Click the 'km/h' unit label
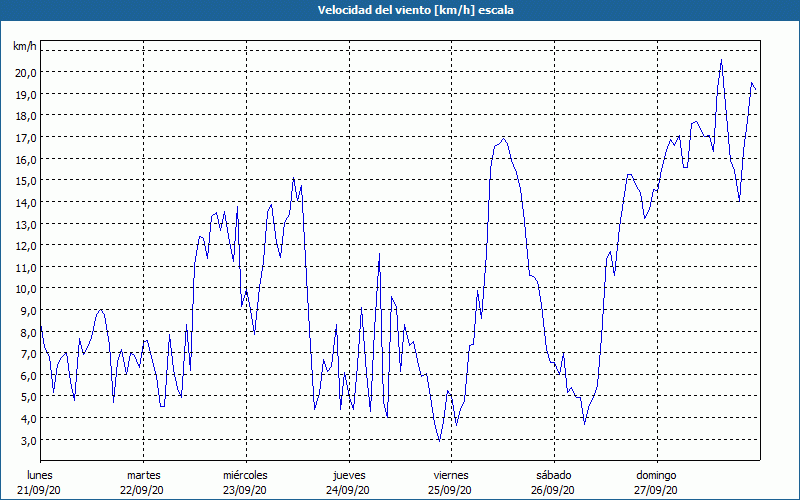The image size is (800, 500). point(24,46)
